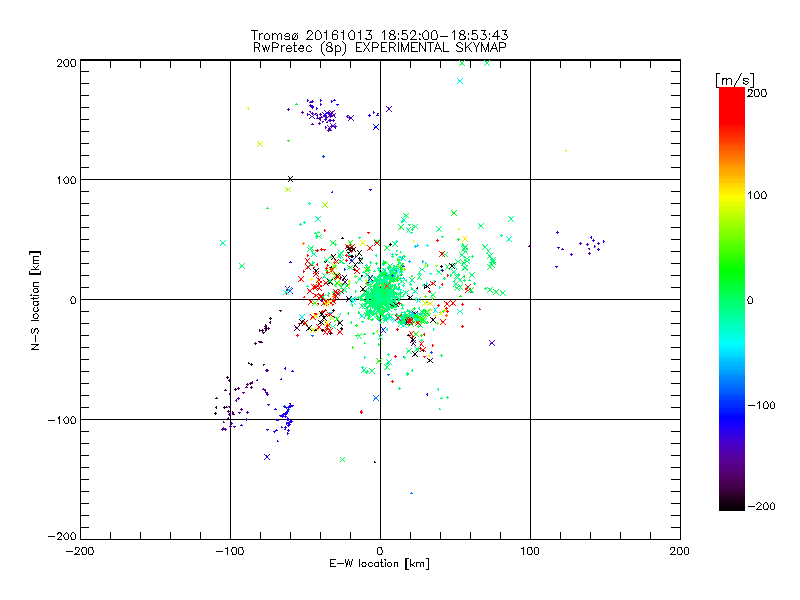This screenshot has width=800, height=600.
Task: Click the purple point cluster near top of plot
Action: pos(321,115)
